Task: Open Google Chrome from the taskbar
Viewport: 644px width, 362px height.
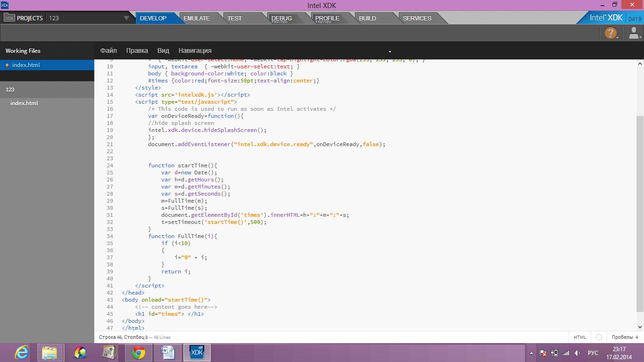Action: click(138, 353)
